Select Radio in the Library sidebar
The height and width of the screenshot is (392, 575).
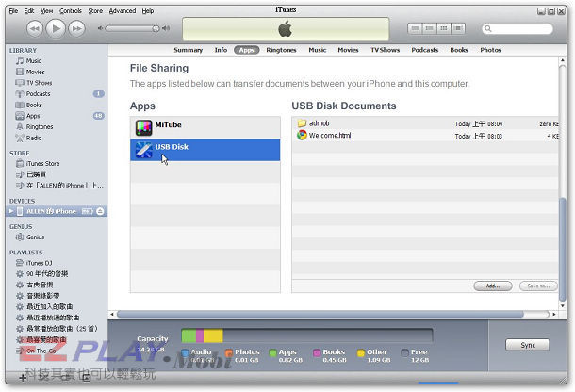(x=34, y=138)
